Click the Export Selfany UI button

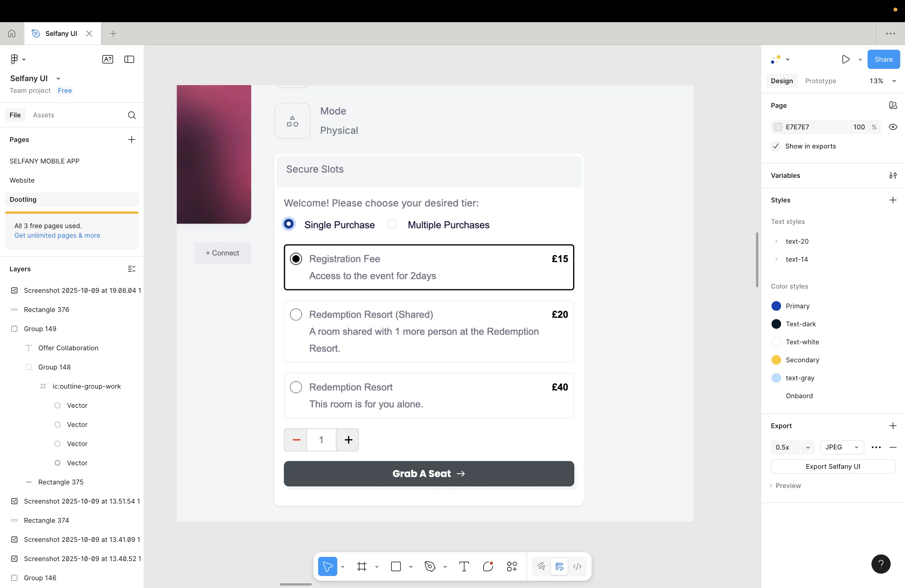(832, 467)
